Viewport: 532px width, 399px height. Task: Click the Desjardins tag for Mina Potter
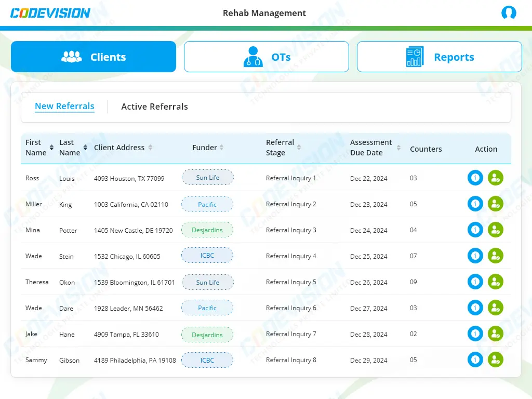click(x=207, y=230)
